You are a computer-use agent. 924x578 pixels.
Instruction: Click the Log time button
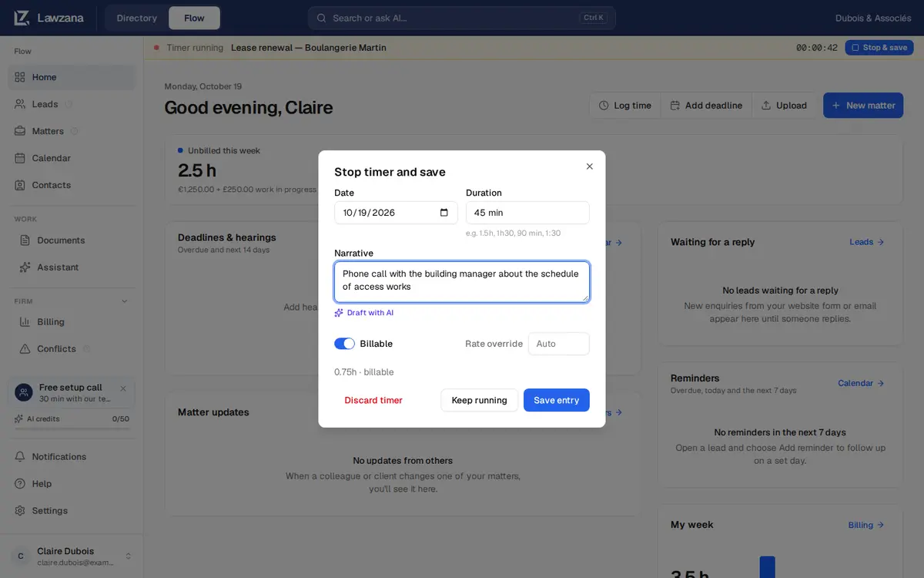point(625,106)
